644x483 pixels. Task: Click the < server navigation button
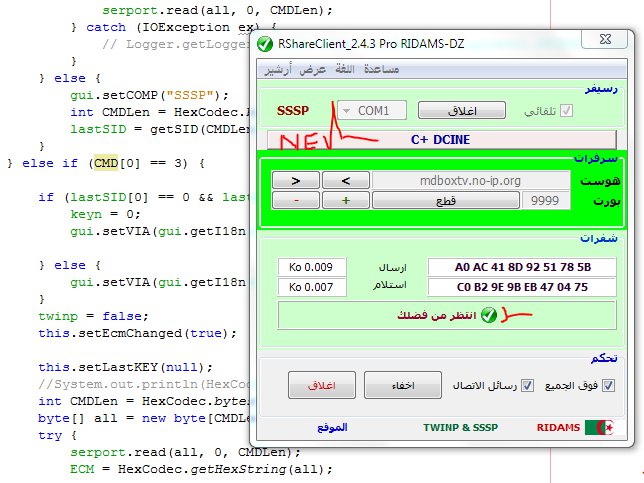tap(346, 181)
